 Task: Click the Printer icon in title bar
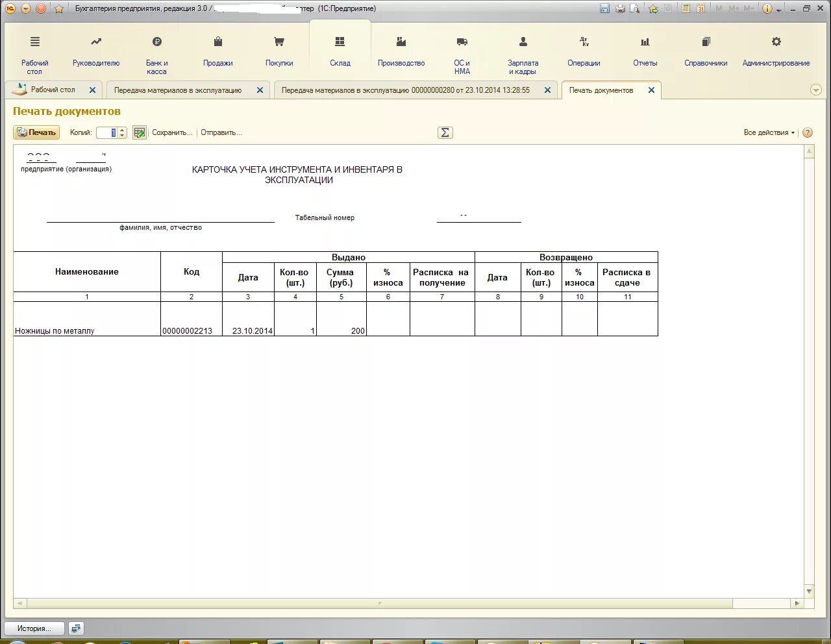coord(620,8)
